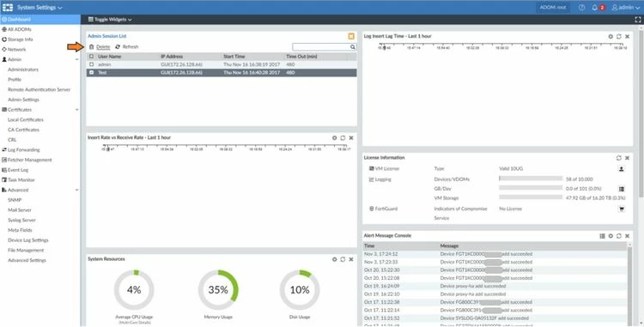Open Admin Settings item
Viewport: 644px width, 327px height.
point(23,100)
